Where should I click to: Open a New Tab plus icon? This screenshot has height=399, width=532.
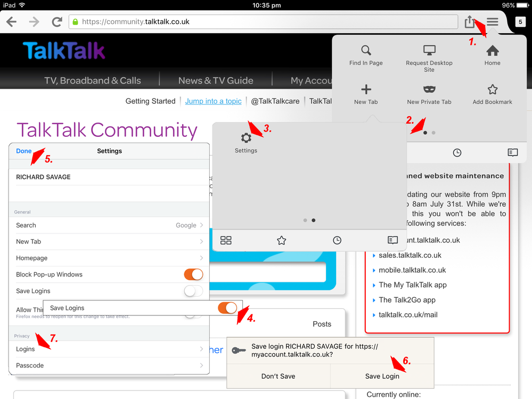pyautogui.click(x=366, y=89)
